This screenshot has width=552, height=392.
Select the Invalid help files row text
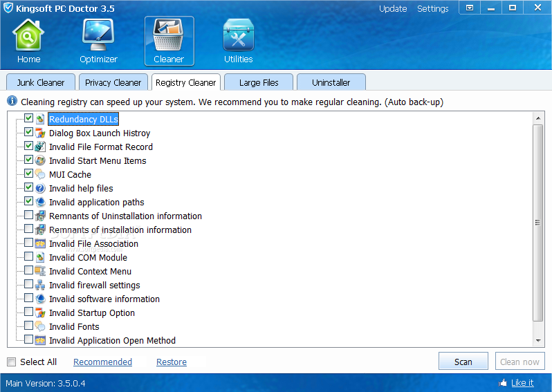pyautogui.click(x=81, y=188)
